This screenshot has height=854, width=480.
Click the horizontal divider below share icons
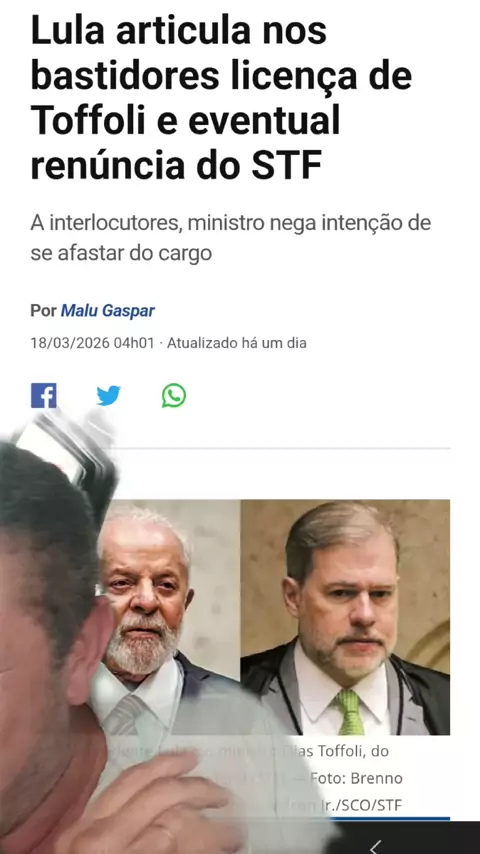point(283,448)
